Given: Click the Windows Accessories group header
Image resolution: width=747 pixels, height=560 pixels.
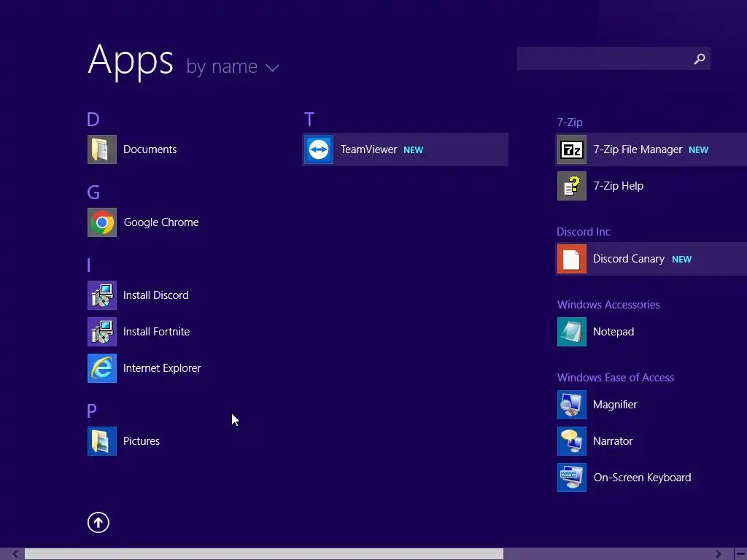Looking at the screenshot, I should (608, 305).
